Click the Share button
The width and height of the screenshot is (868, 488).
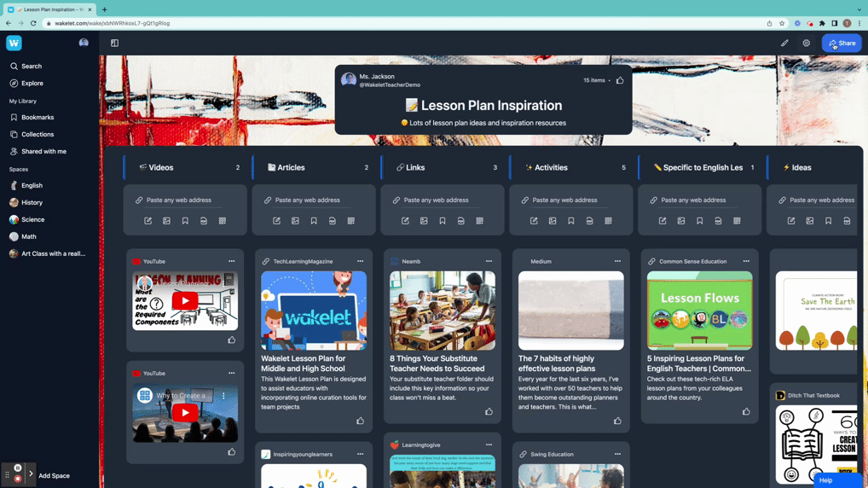tap(842, 43)
